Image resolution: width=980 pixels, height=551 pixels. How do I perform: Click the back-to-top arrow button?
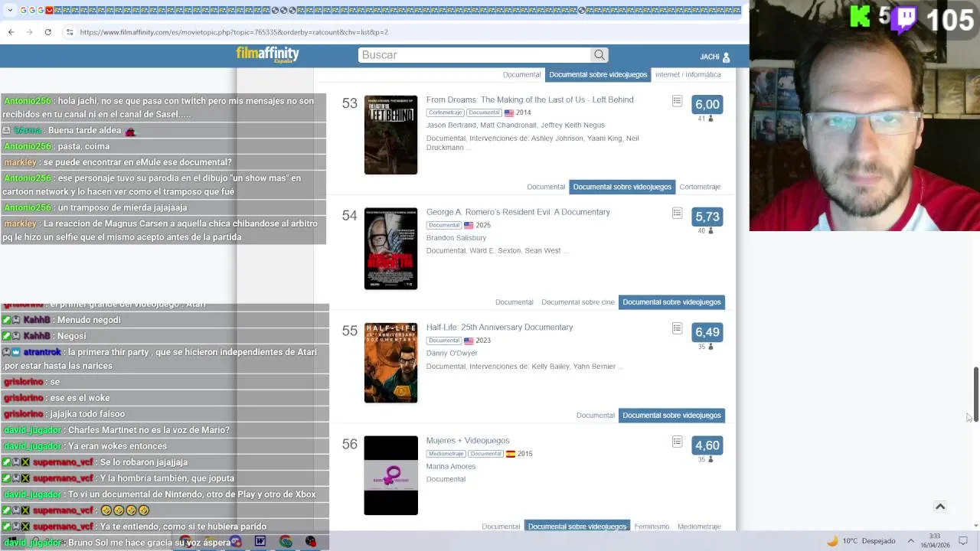click(940, 506)
